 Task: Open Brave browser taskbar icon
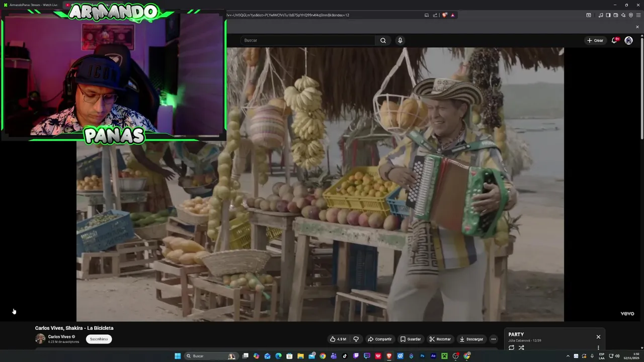pos(389,356)
